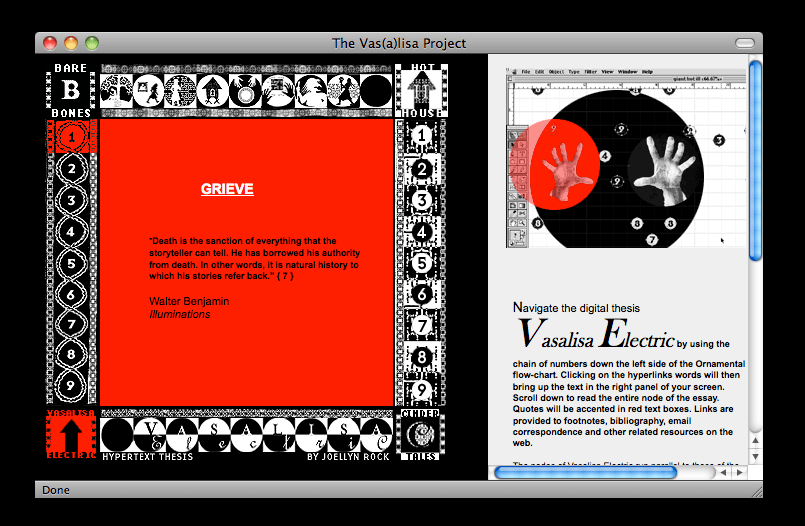Click the Bare Bones 'B' icon
805x526 pixels.
(x=71, y=90)
